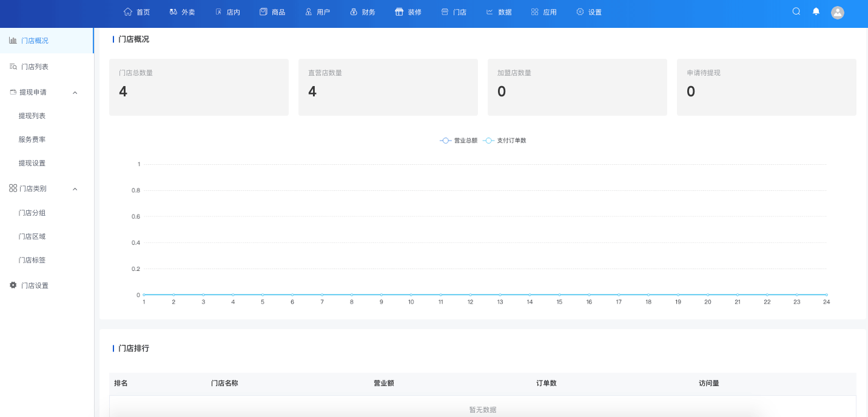This screenshot has height=417, width=868.
Task: Click the list icon beside 门店列表
Action: coord(13,67)
